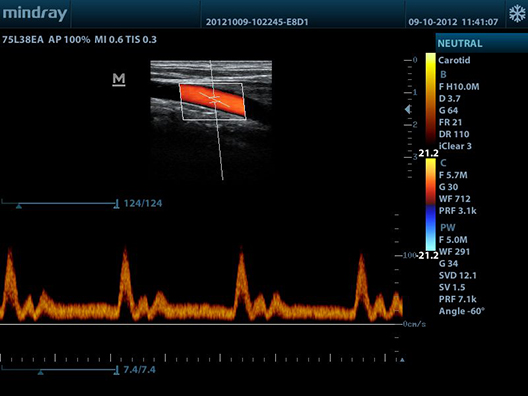The height and width of the screenshot is (396, 528).
Task: Click the red-blue color Doppler velocity bar
Action: (x=430, y=204)
